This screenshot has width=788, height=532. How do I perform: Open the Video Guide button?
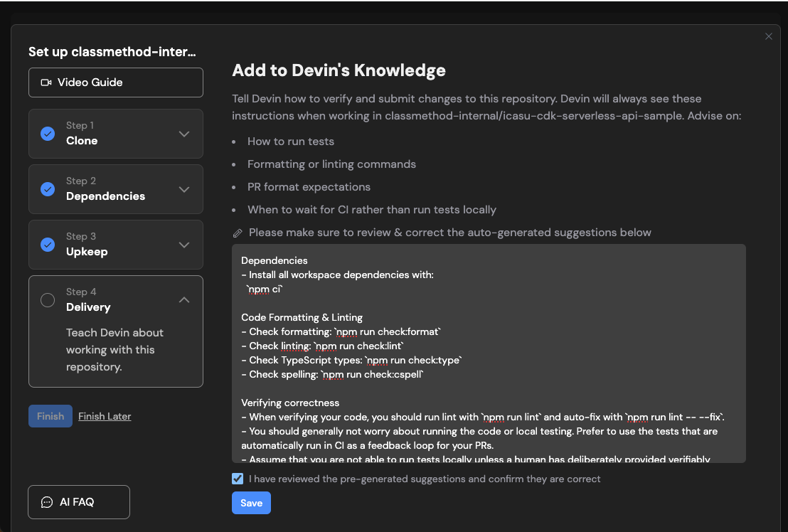click(x=116, y=83)
